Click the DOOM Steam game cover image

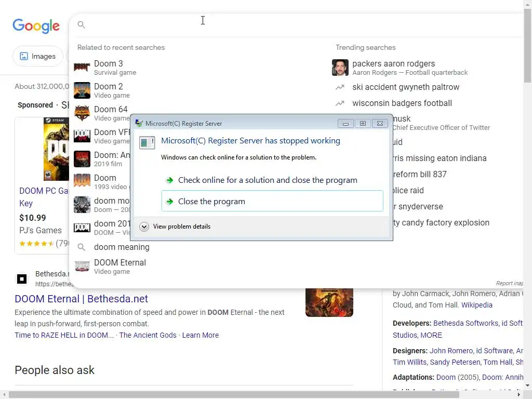click(56, 149)
